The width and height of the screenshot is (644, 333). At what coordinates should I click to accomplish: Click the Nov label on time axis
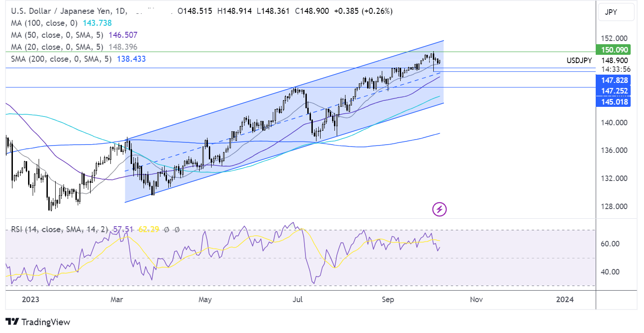click(x=477, y=300)
